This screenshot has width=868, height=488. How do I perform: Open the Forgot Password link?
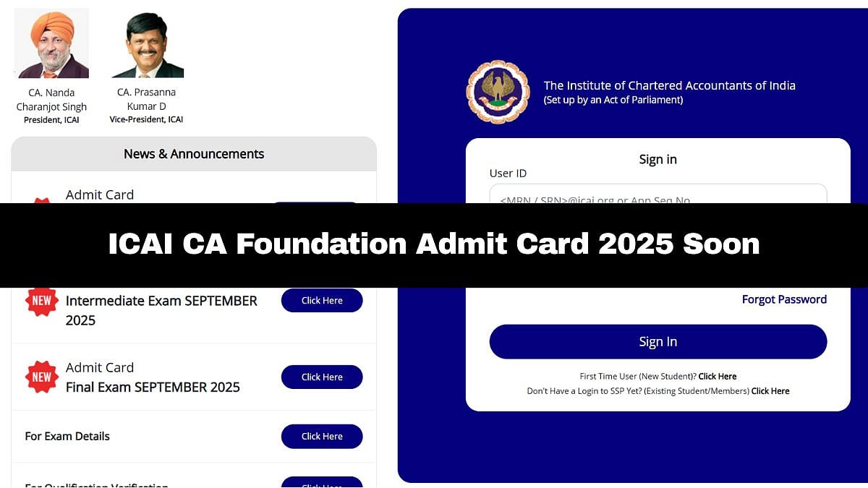click(x=784, y=299)
